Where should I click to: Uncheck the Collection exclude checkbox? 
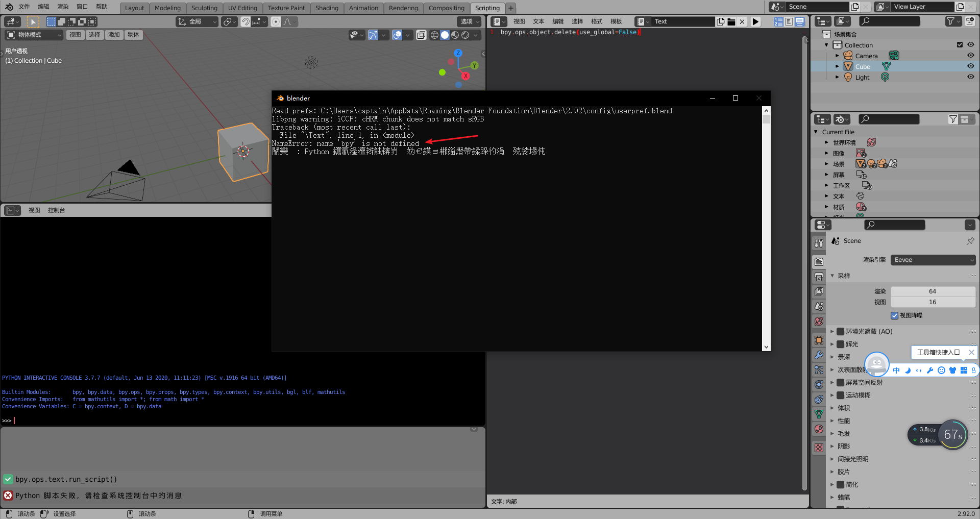[960, 45]
